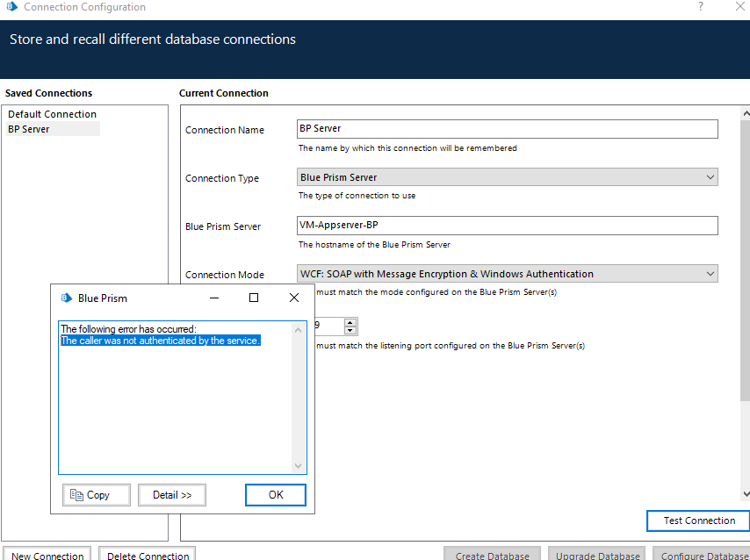Click the Test Connection button

point(699,521)
